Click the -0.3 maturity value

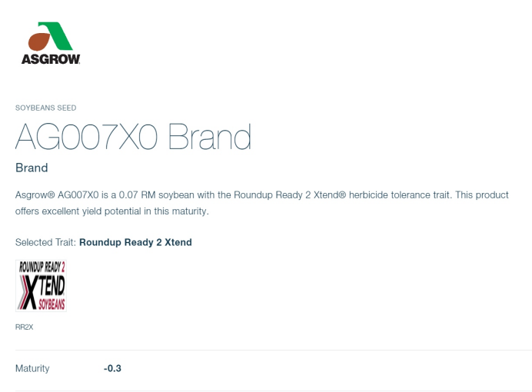pyautogui.click(x=112, y=368)
